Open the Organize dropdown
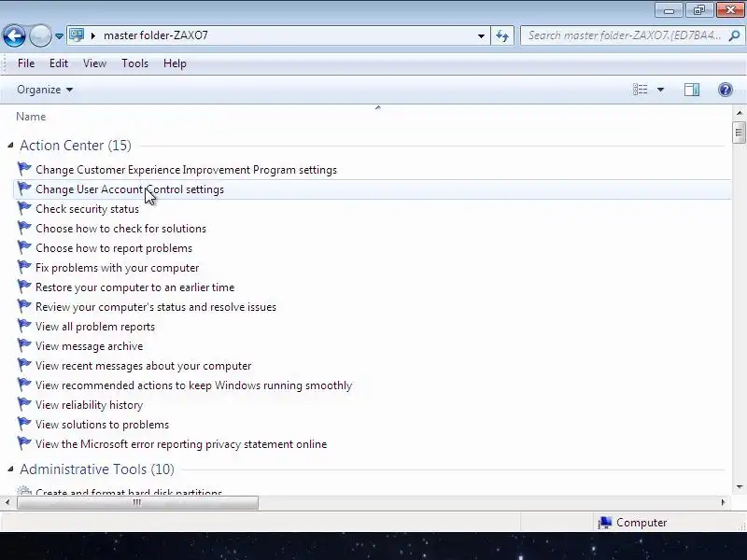The width and height of the screenshot is (747, 560). [45, 90]
